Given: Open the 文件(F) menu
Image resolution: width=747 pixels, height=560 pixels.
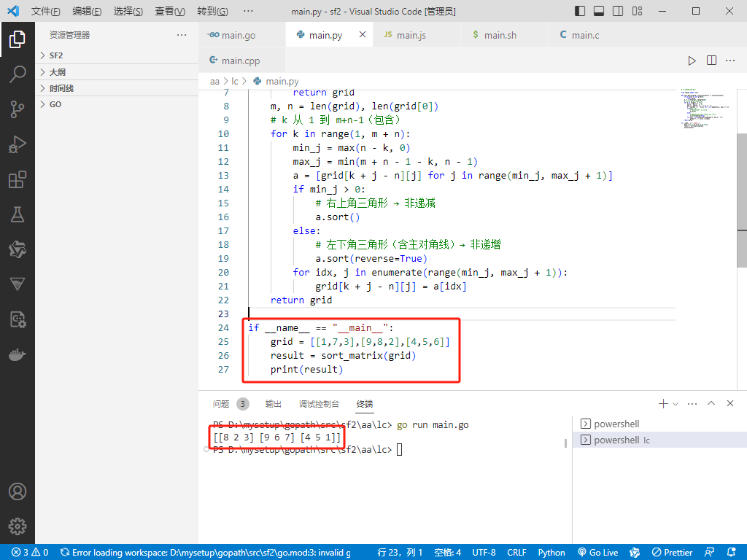Looking at the screenshot, I should [46, 11].
